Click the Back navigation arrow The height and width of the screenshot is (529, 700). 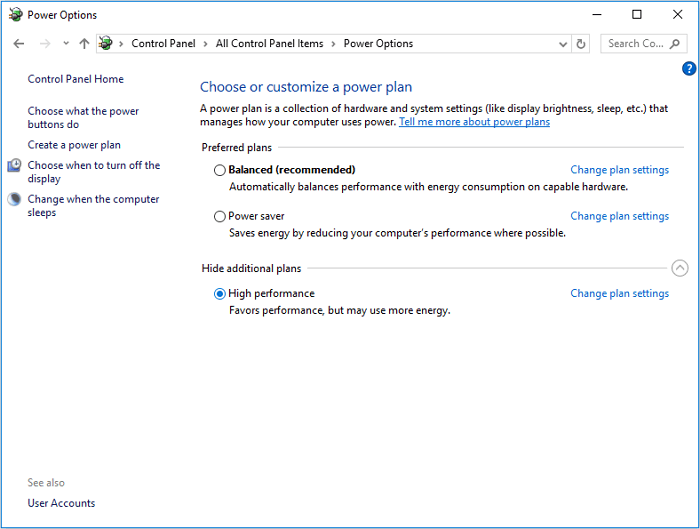point(19,44)
